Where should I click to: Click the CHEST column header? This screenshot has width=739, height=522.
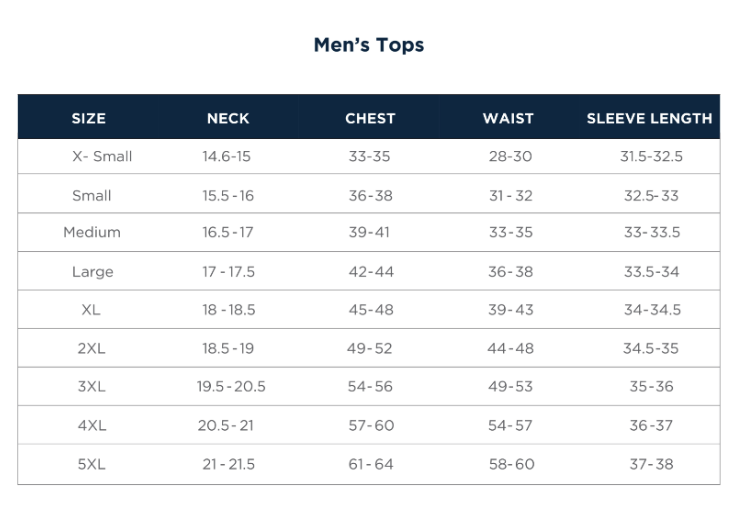click(370, 118)
